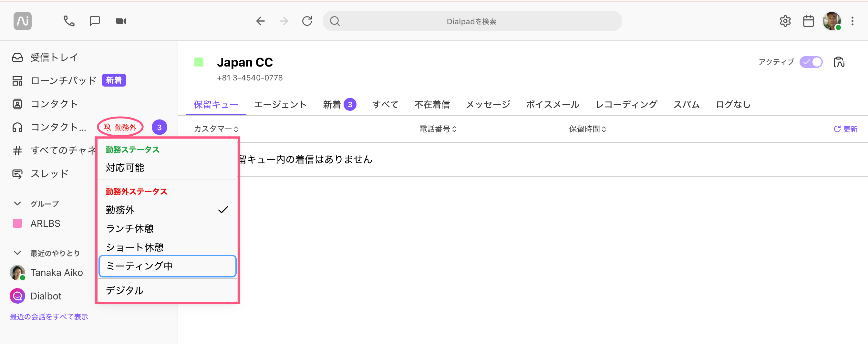Open Dialbot conversation

(36, 296)
